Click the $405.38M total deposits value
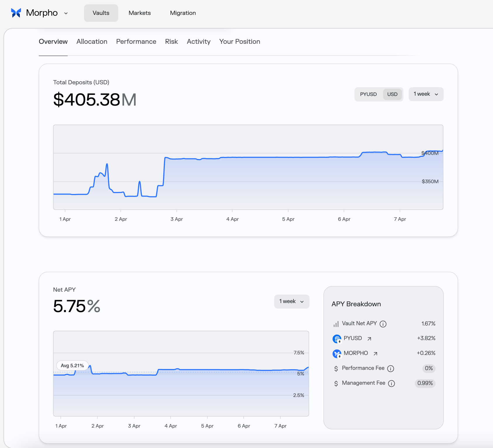 pyautogui.click(x=95, y=100)
